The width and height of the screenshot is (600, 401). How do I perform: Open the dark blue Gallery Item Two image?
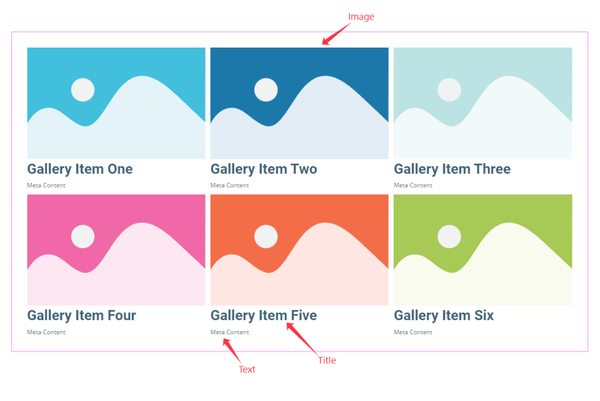pos(299,103)
